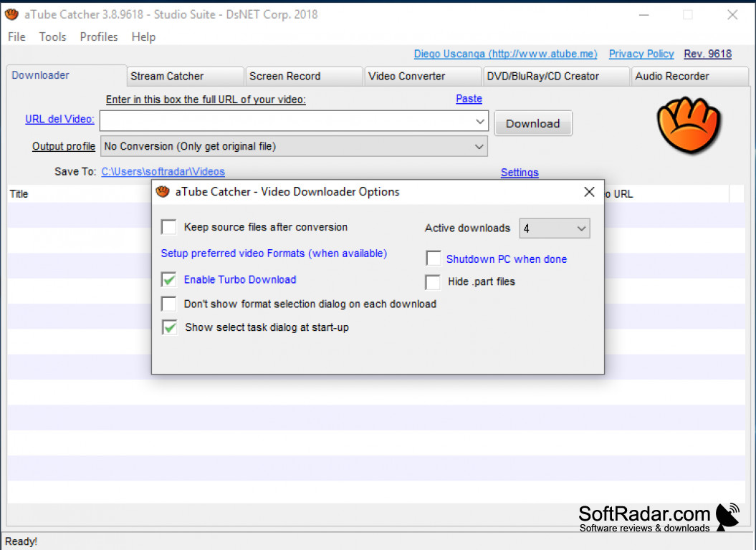Click the Ready! status bar text
The image size is (756, 550).
coord(21,541)
